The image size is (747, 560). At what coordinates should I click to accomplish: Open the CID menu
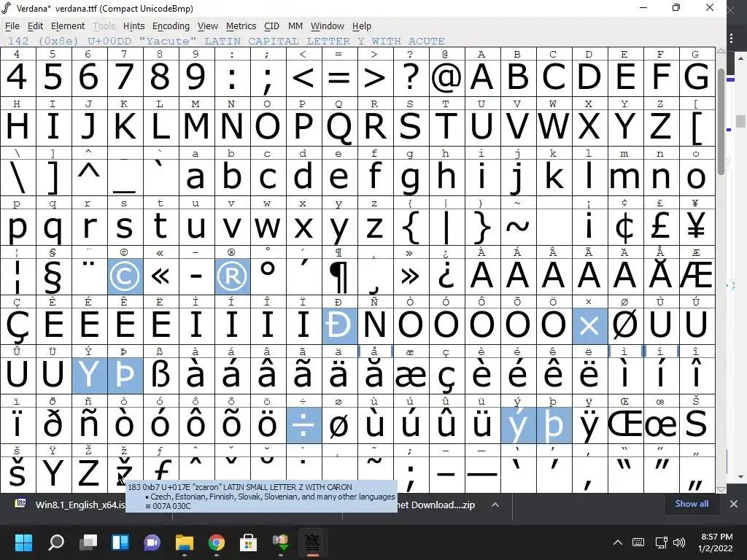271,26
